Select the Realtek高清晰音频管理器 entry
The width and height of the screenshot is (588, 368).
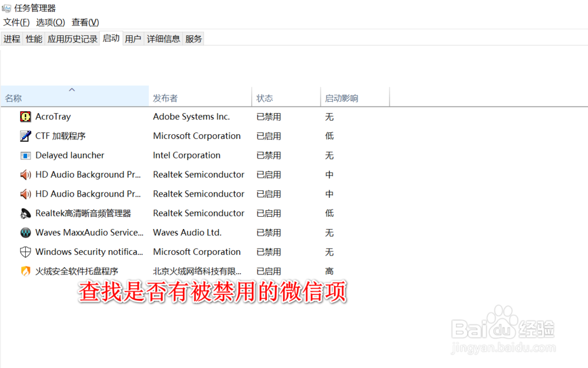pos(83,213)
